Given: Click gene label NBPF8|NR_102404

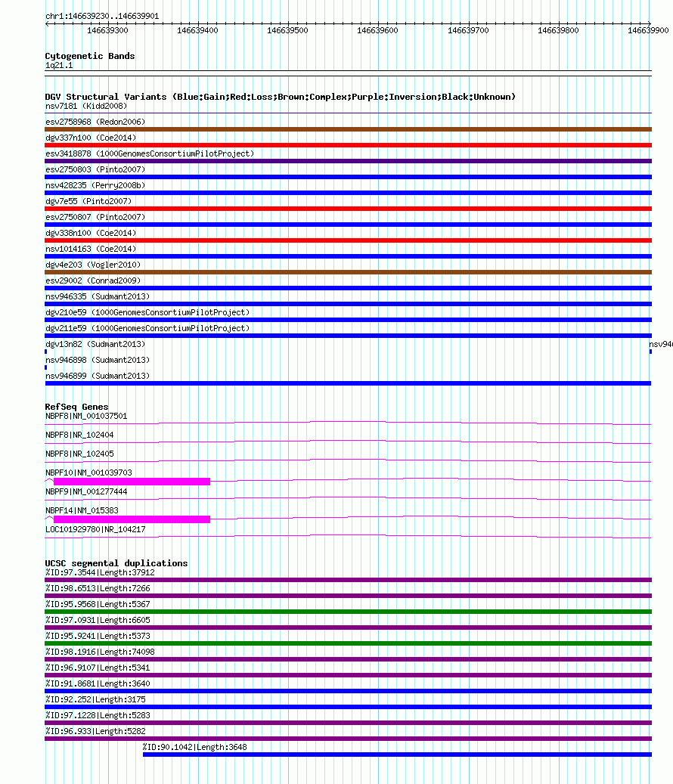Looking at the screenshot, I should click(x=79, y=435).
